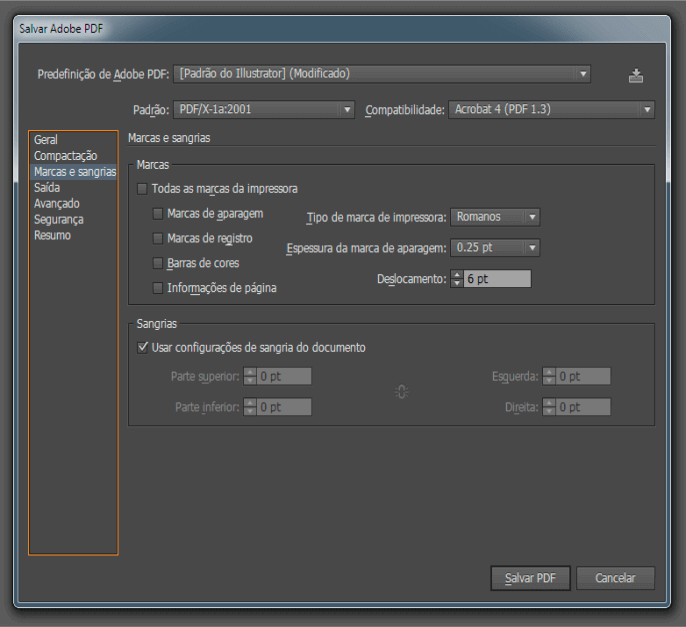Click the Deslocamento 6 pt input field

coord(497,280)
